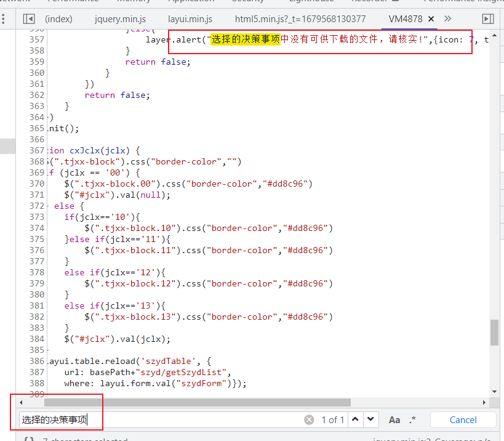504x441 pixels.
Task: Show more tabs with the chevron
Action: 447,19
